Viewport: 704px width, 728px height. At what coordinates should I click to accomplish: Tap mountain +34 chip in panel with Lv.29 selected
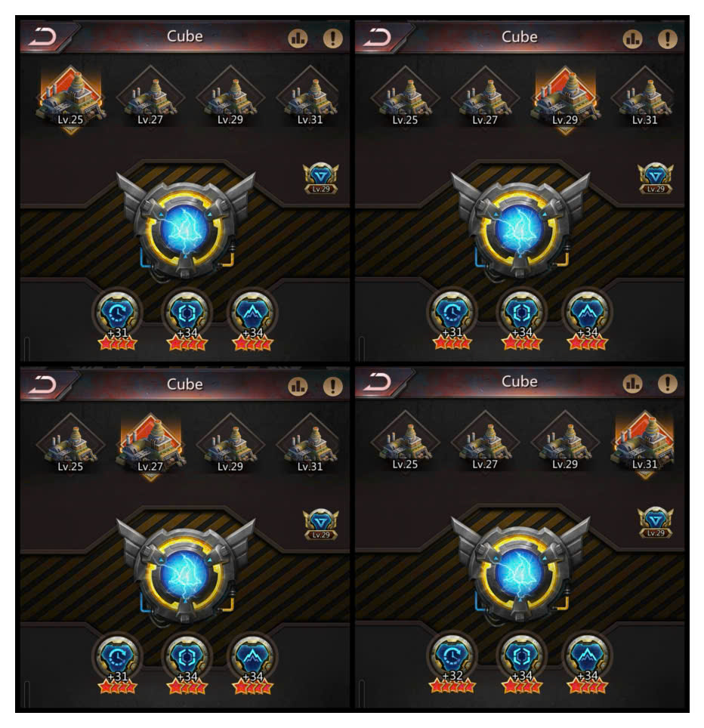(x=587, y=318)
